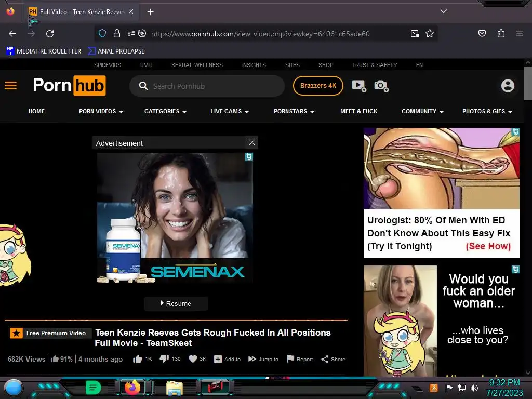
Task: Click the upload video icon
Action: 359,86
